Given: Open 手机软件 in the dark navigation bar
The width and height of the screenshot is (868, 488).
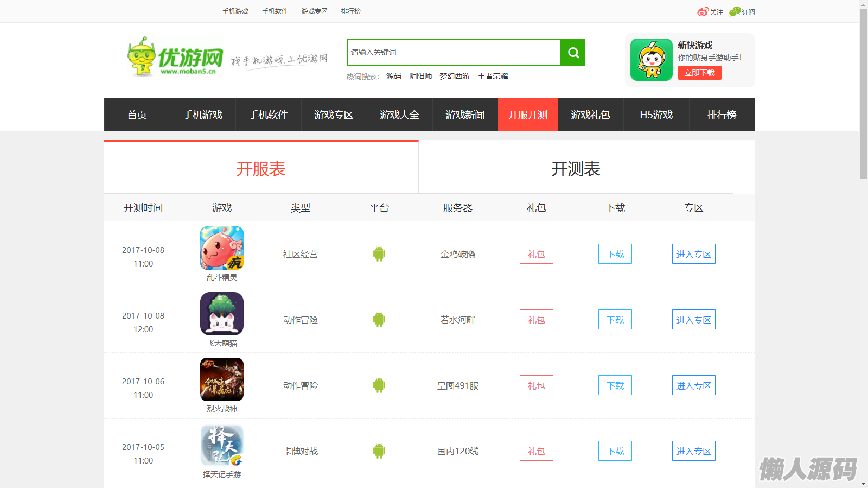Looking at the screenshot, I should click(269, 115).
